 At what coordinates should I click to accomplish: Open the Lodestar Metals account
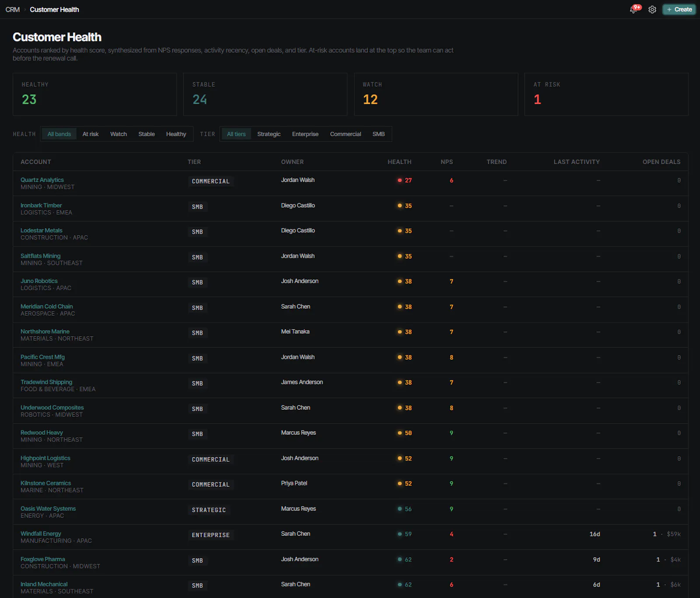click(42, 230)
